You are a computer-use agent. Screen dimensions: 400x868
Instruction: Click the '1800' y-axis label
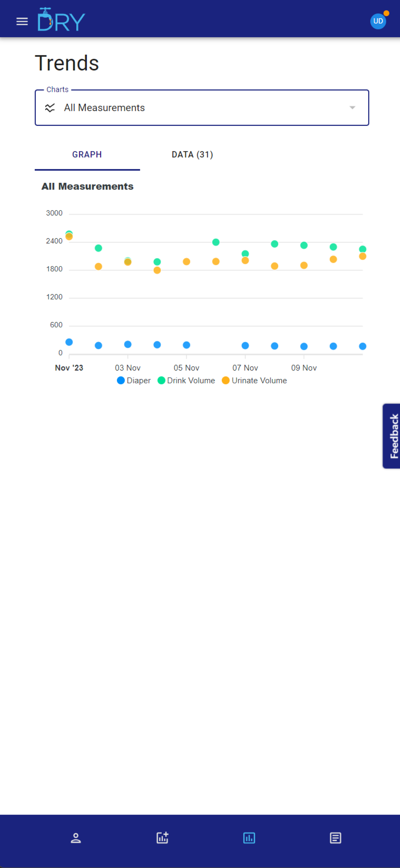point(54,269)
